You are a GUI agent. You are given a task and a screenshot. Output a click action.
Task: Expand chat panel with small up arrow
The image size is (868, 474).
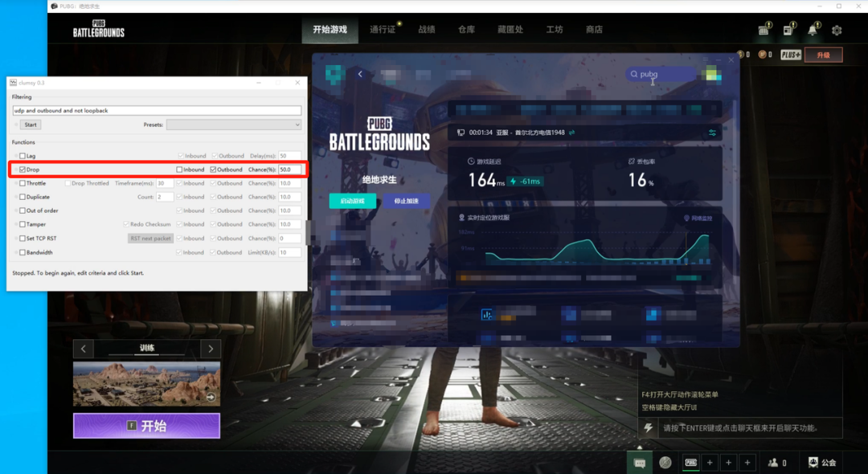point(640,447)
